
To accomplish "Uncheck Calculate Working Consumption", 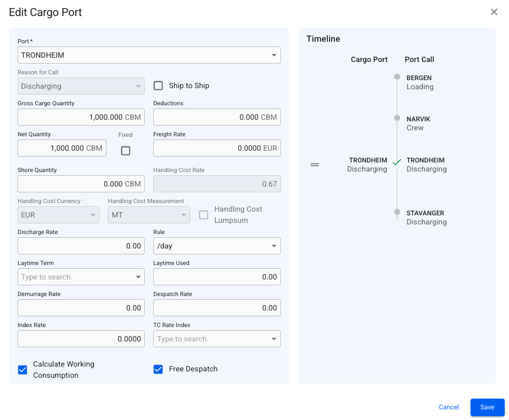I will point(22,370).
